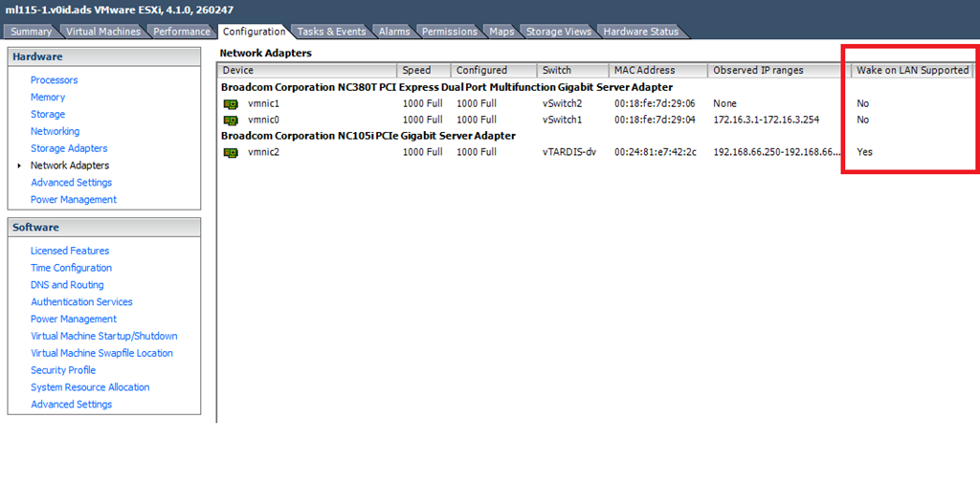Switch to the Virtual Machines tab
980x485 pixels.
(x=102, y=32)
